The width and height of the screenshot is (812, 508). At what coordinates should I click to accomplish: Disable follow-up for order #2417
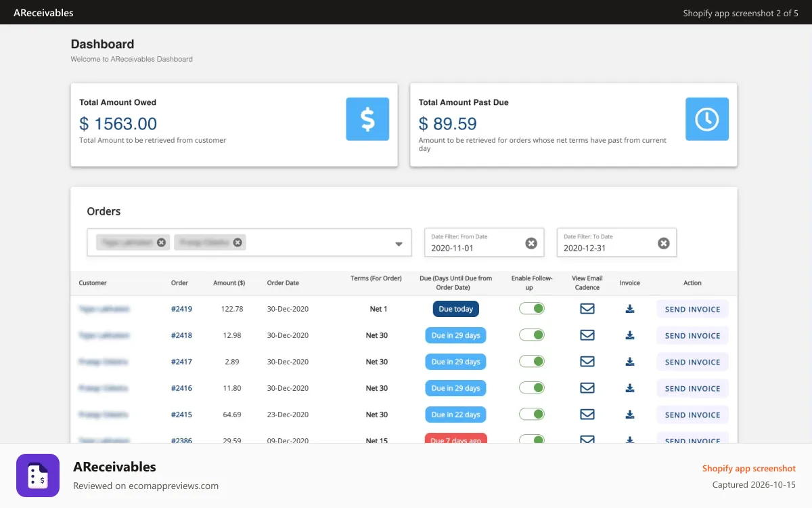(532, 362)
